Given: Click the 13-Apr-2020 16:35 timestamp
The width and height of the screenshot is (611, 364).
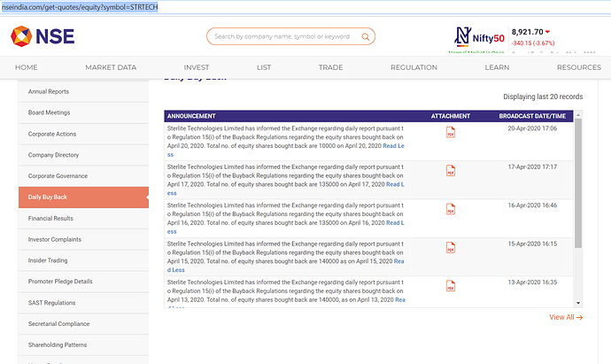Looking at the screenshot, I should tap(532, 283).
